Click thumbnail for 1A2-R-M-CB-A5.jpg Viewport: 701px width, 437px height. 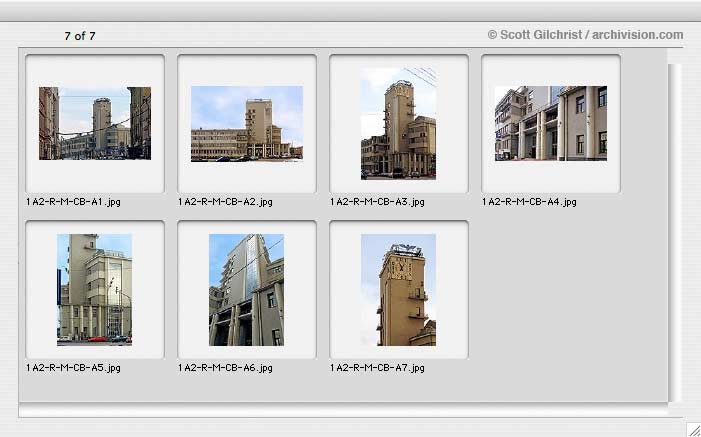(x=94, y=290)
